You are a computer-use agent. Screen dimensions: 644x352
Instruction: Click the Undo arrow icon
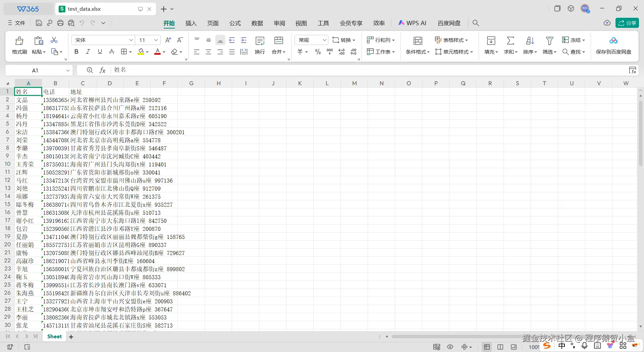[x=82, y=23]
